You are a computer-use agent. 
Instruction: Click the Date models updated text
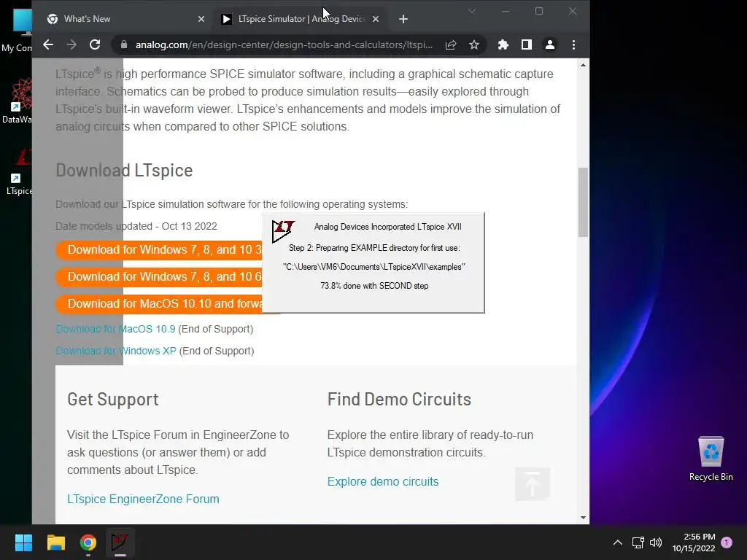pos(136,226)
